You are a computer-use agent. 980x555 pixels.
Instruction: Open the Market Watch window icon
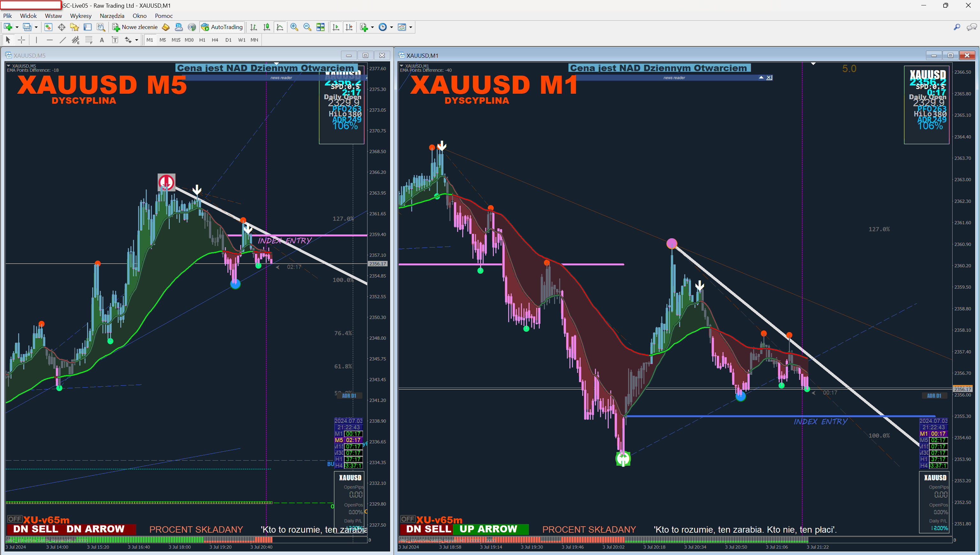[48, 27]
